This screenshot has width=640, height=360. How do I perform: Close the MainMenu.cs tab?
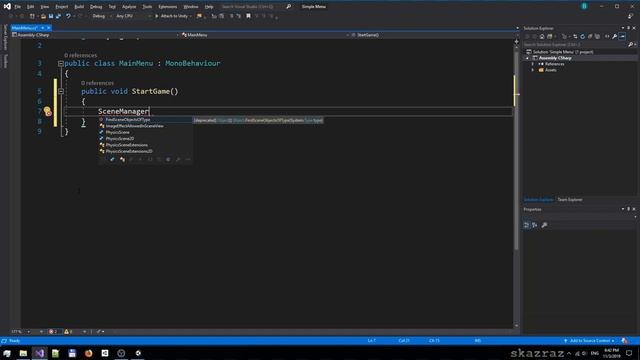pos(49,28)
